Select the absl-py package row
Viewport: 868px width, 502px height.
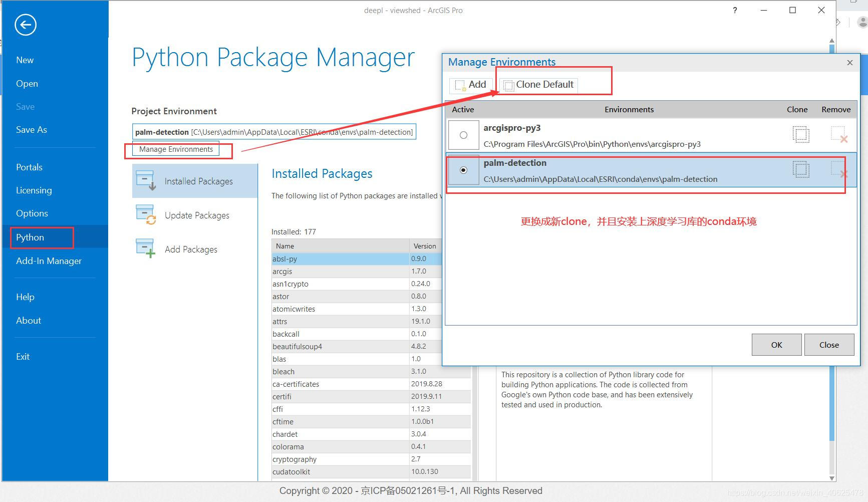point(357,259)
